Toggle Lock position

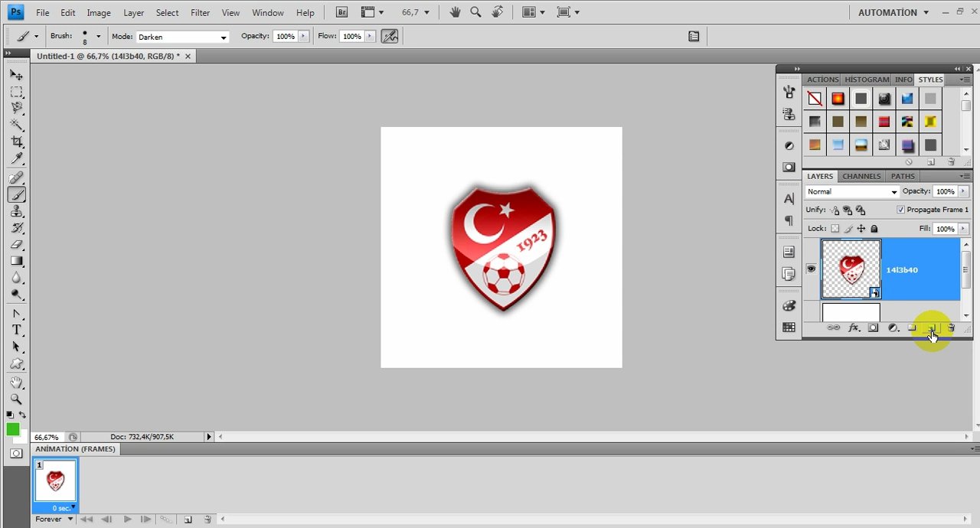[x=861, y=229]
